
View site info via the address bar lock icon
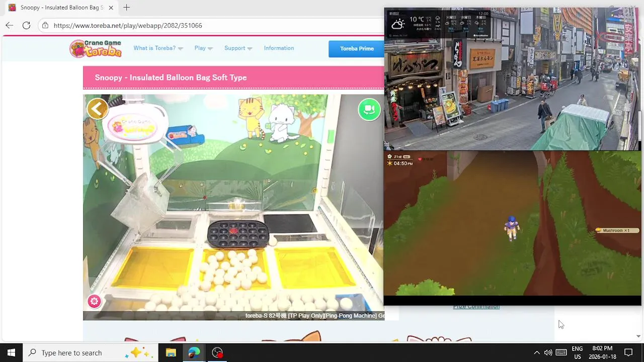click(45, 25)
